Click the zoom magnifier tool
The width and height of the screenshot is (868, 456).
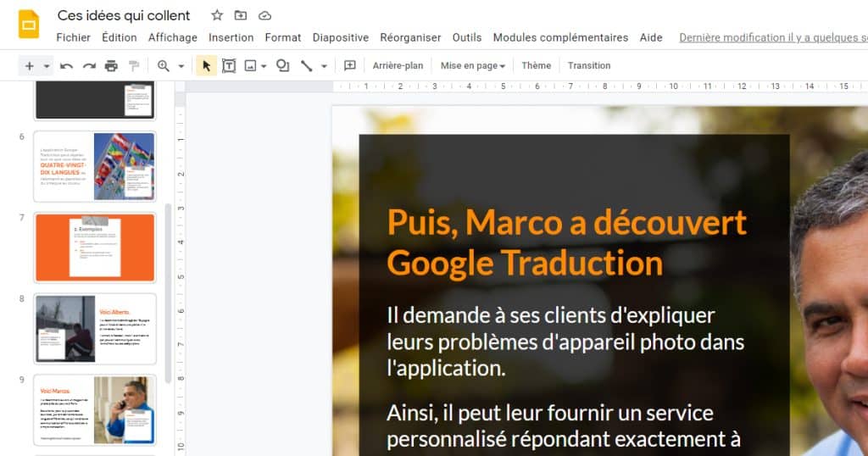(x=164, y=66)
